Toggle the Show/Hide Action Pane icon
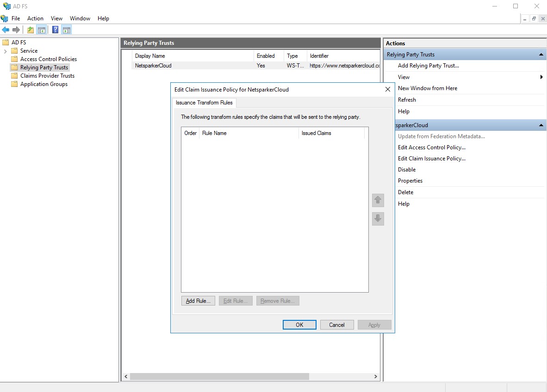The height and width of the screenshot is (392, 547). click(x=66, y=30)
